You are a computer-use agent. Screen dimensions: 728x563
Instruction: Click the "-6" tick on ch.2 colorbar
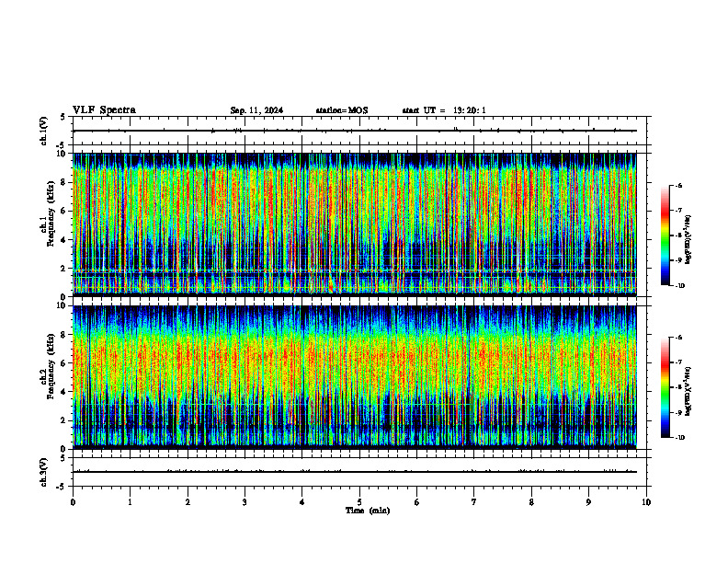pos(678,338)
